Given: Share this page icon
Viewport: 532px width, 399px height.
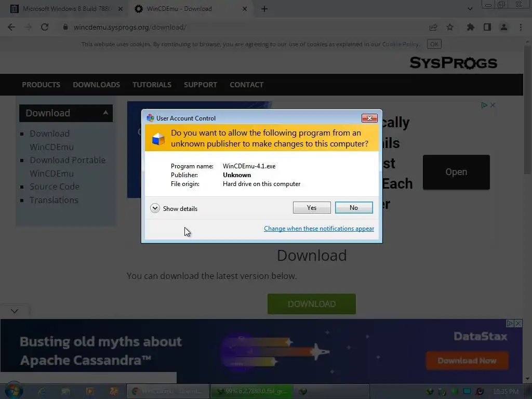Looking at the screenshot, I should pos(433,28).
